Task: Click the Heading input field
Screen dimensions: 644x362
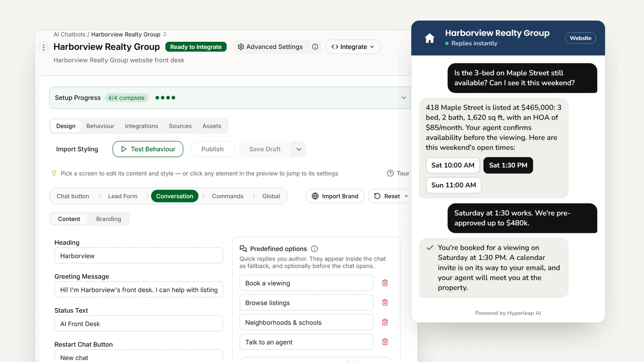Action: click(x=138, y=256)
